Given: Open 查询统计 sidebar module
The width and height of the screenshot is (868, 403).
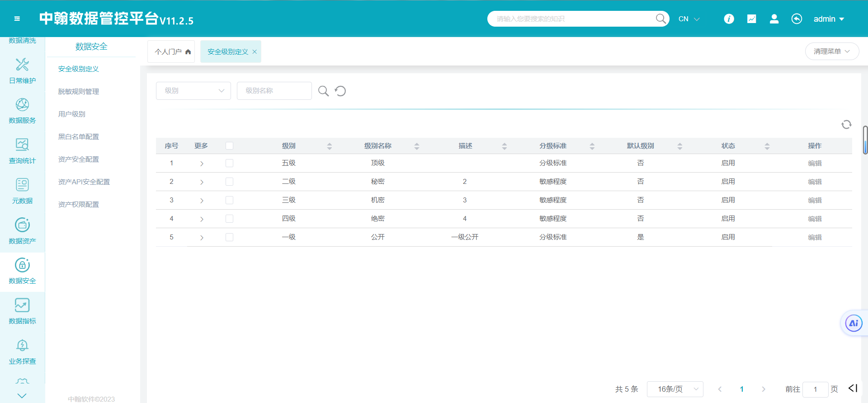Looking at the screenshot, I should 22,151.
